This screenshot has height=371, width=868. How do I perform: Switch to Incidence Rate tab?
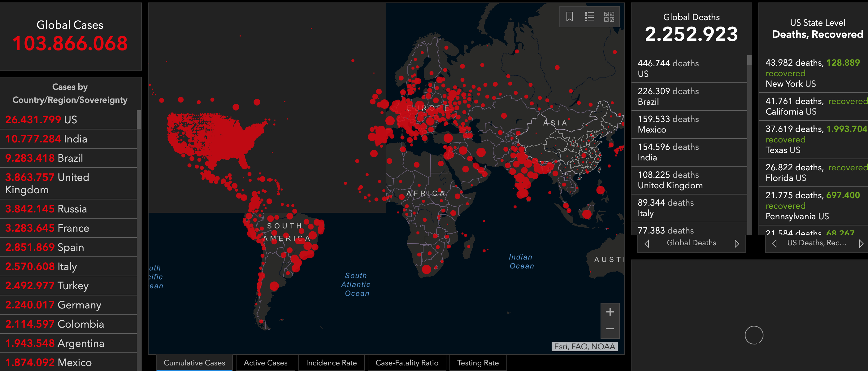tap(331, 363)
